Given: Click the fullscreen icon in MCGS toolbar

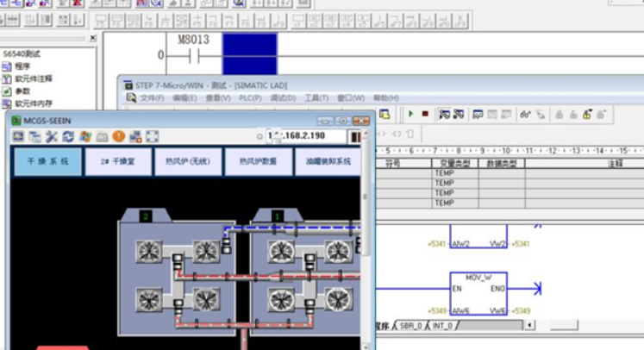Looking at the screenshot, I should click(x=152, y=136).
